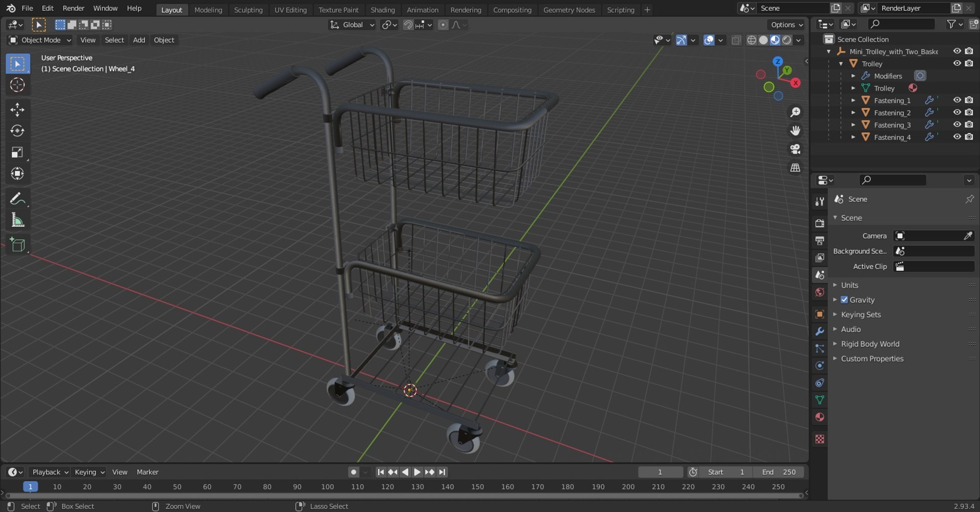Screen dimensions: 980x512
Task: Open the Physics properties tab
Action: (x=820, y=366)
